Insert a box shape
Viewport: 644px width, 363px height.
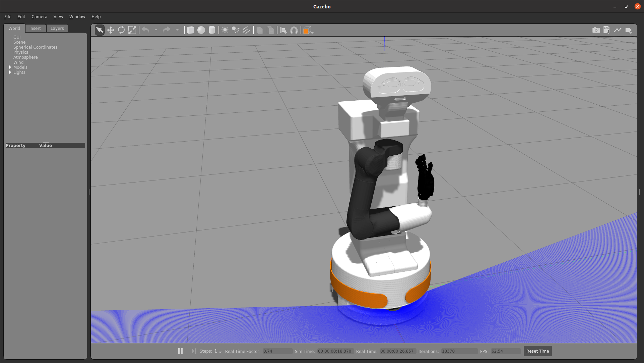190,30
